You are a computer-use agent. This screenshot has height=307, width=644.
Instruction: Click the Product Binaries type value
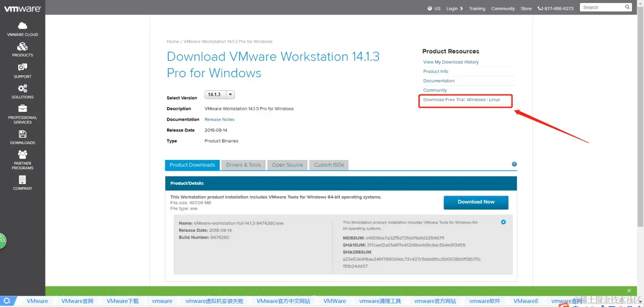(222, 141)
